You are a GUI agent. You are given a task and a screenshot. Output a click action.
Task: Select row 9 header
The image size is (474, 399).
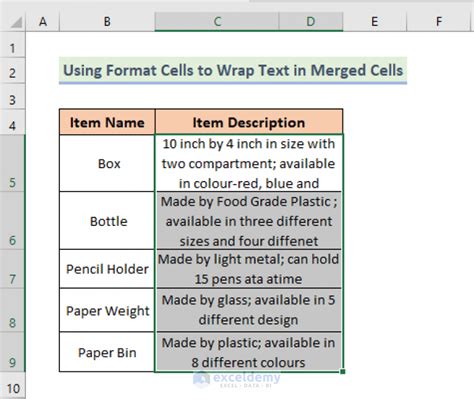pyautogui.click(x=12, y=352)
